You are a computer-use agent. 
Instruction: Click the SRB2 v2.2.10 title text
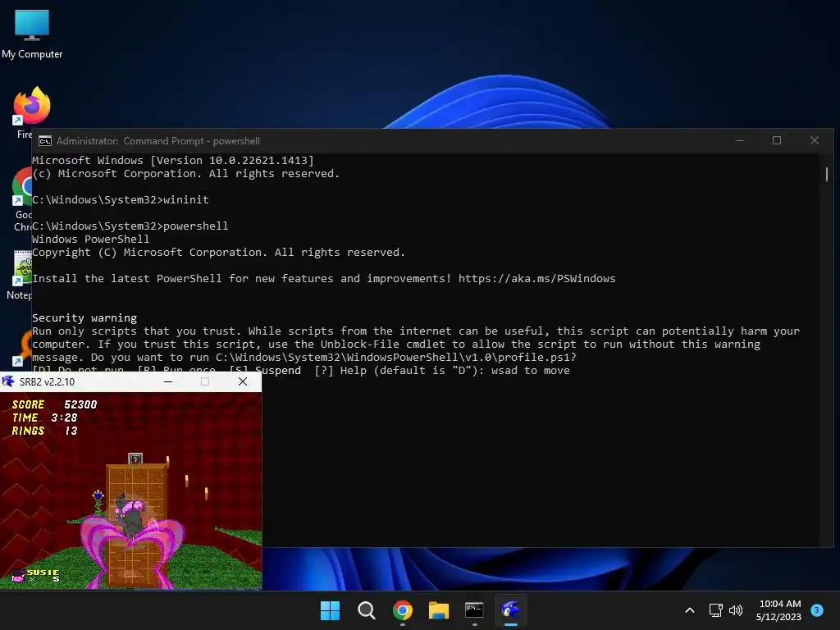click(47, 382)
